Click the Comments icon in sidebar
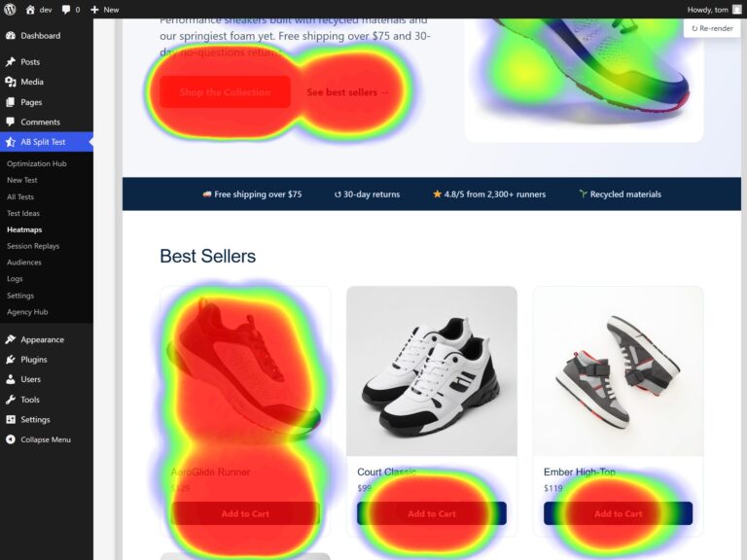 tap(11, 122)
